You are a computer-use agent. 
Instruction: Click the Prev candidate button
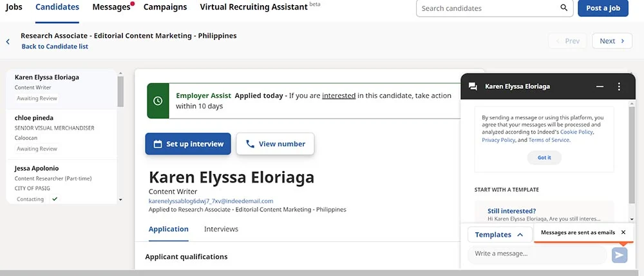[567, 41]
